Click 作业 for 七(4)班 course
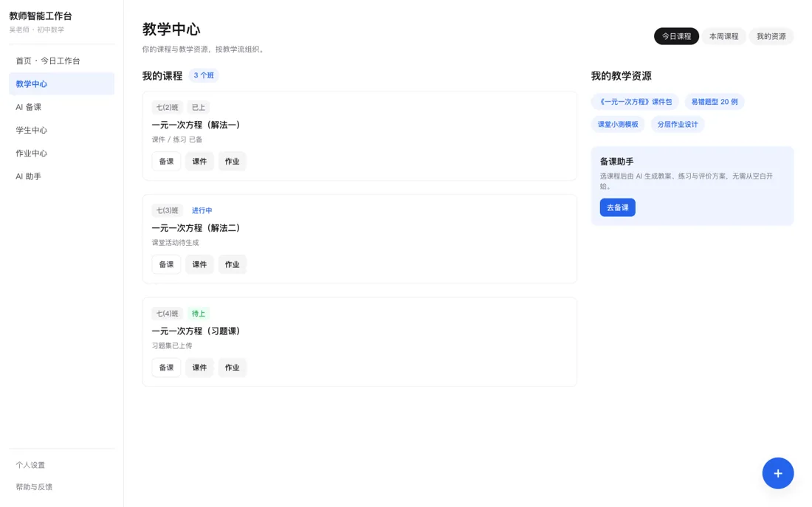The height and width of the screenshot is (507, 812). point(232,368)
